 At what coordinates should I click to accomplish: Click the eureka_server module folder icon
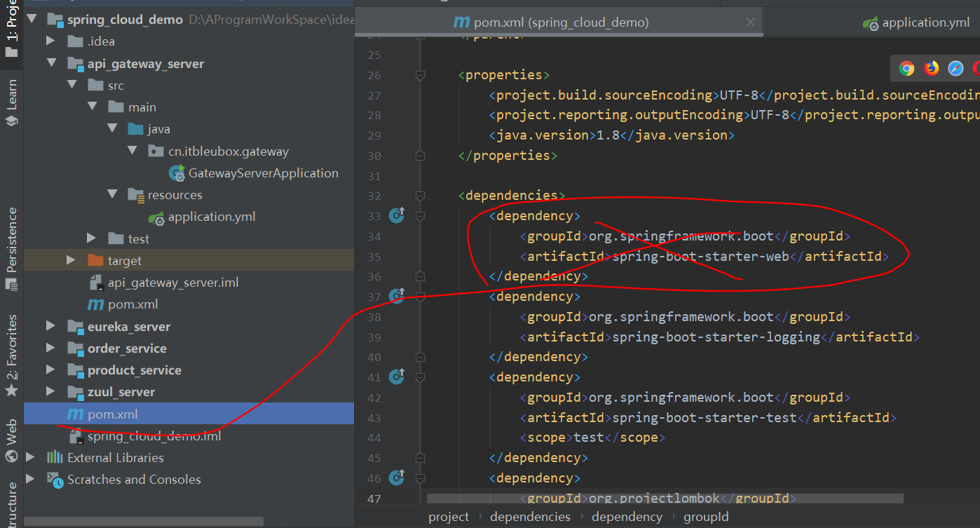76,327
